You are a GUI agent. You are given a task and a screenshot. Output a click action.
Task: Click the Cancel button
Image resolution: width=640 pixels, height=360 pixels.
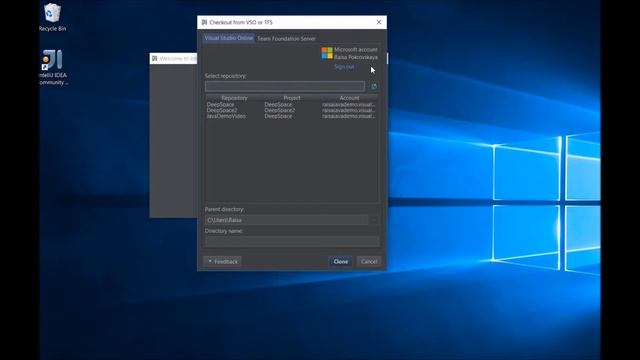[x=369, y=262]
